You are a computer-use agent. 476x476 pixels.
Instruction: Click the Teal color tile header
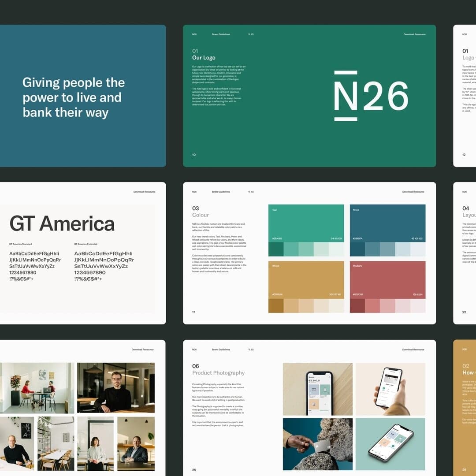(x=275, y=210)
